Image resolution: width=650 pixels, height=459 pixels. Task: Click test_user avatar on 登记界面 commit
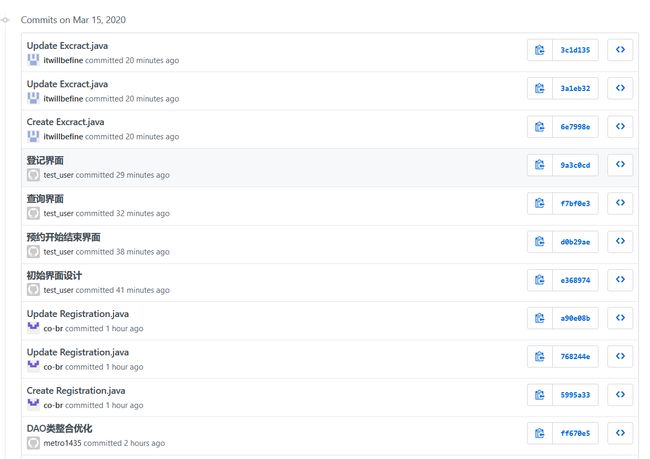tap(33, 175)
